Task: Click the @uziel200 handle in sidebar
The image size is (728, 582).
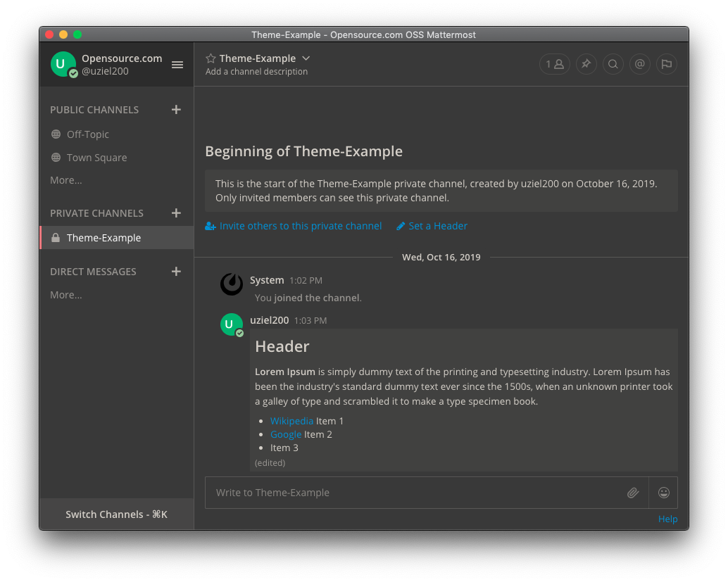Action: (x=105, y=71)
